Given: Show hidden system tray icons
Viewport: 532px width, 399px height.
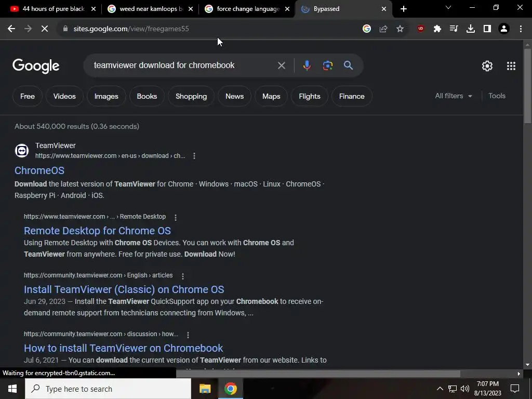Looking at the screenshot, I should 440,389.
